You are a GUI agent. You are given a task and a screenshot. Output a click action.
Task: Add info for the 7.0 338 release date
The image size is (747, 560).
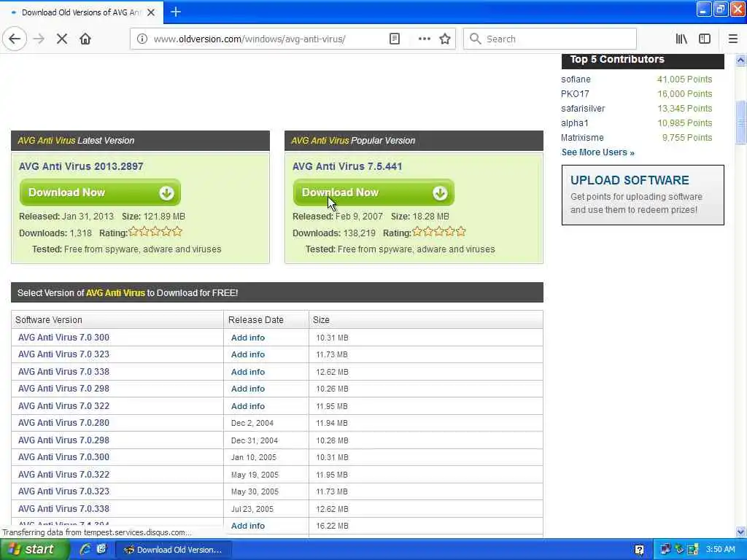click(x=248, y=372)
